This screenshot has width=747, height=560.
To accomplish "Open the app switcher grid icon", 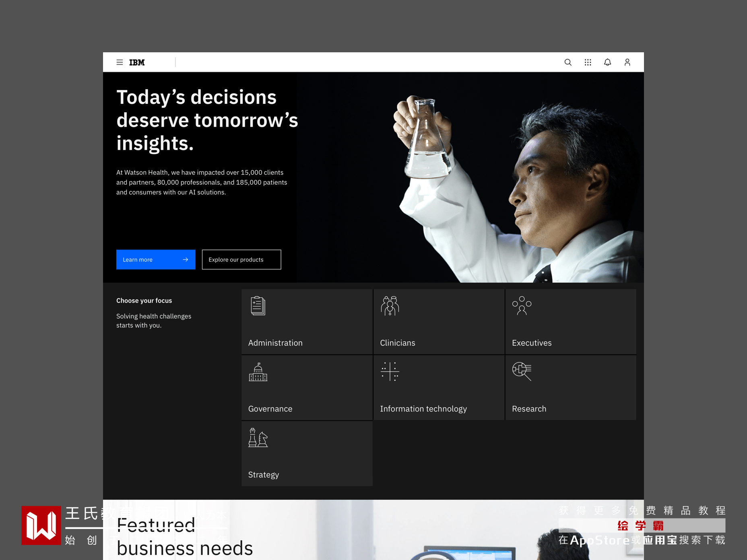I will (x=588, y=62).
